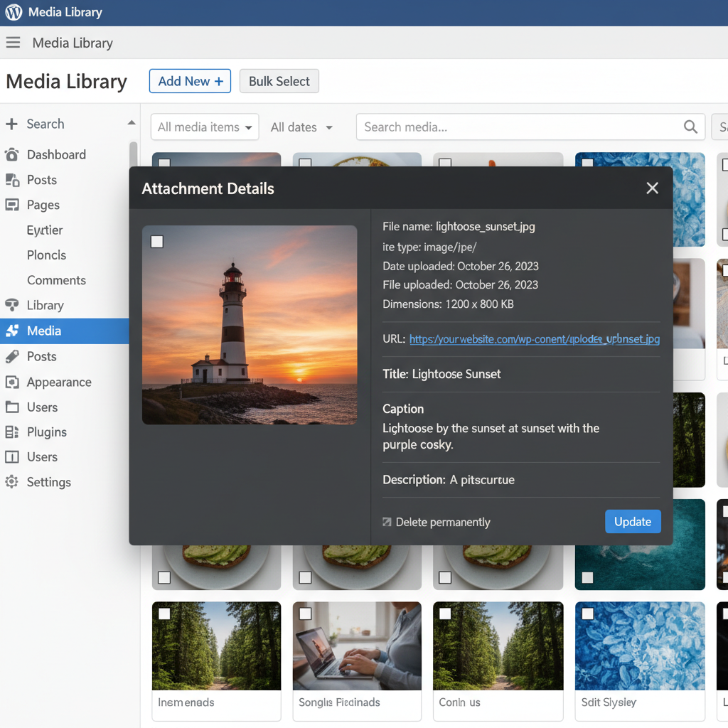This screenshot has height=728, width=728.
Task: Collapse the sidebar with the hamburger icon
Action: point(13,43)
